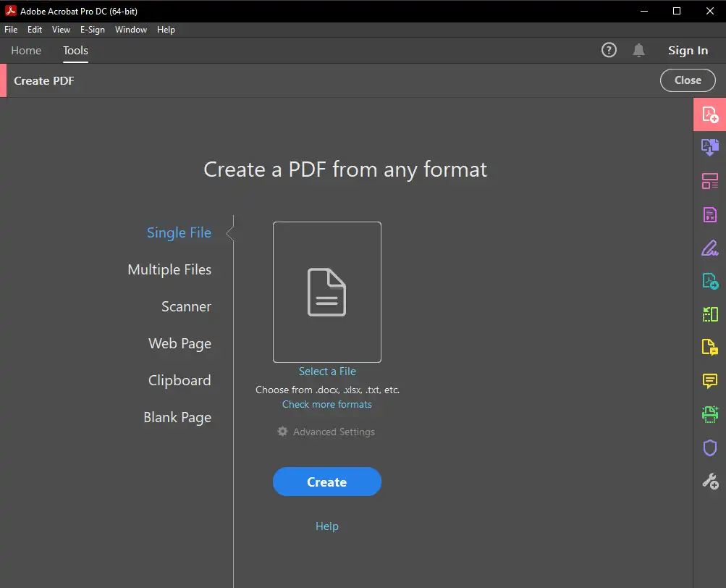Image resolution: width=726 pixels, height=588 pixels.
Task: Open the teal document-with-arrow tool icon
Action: (710, 281)
